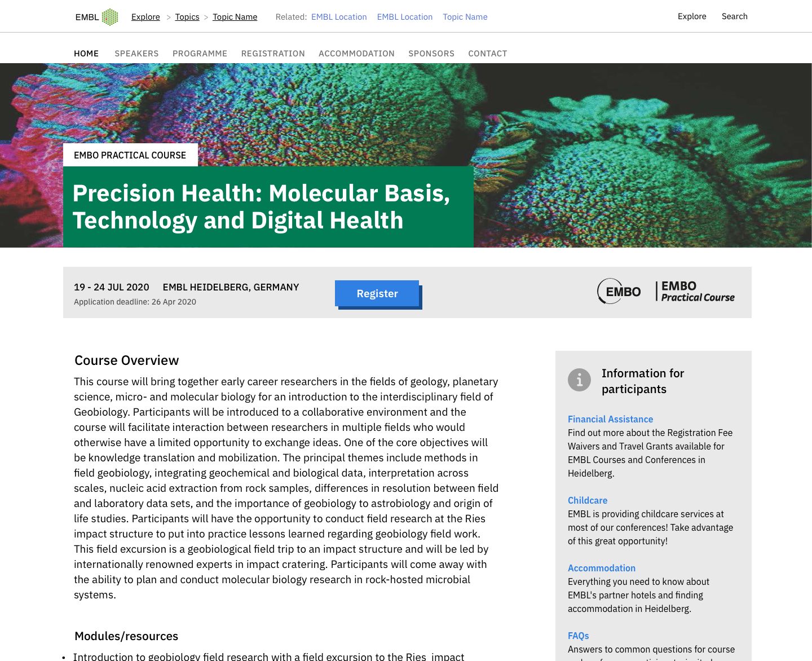Open the Financial Assistance link
Screen dimensions: 812x661
click(610, 419)
